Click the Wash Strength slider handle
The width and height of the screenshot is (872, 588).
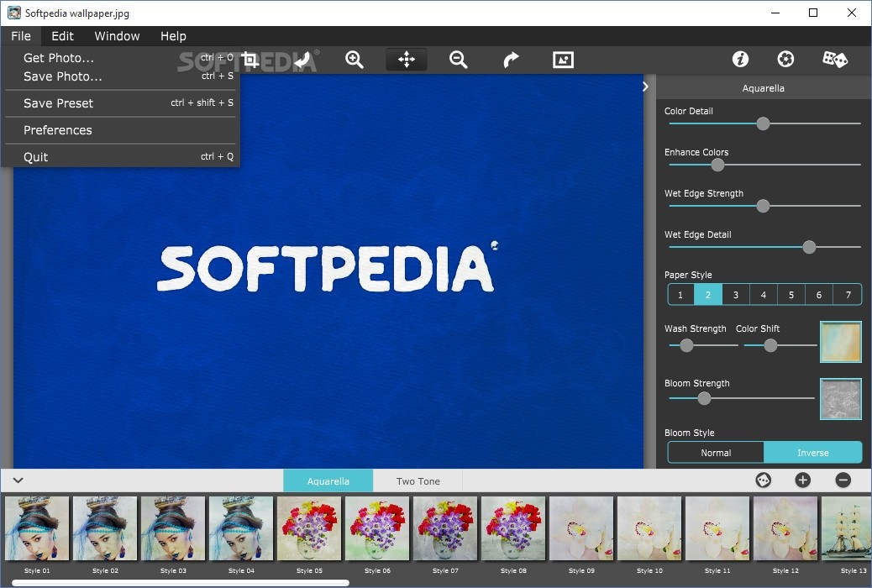[x=687, y=345]
